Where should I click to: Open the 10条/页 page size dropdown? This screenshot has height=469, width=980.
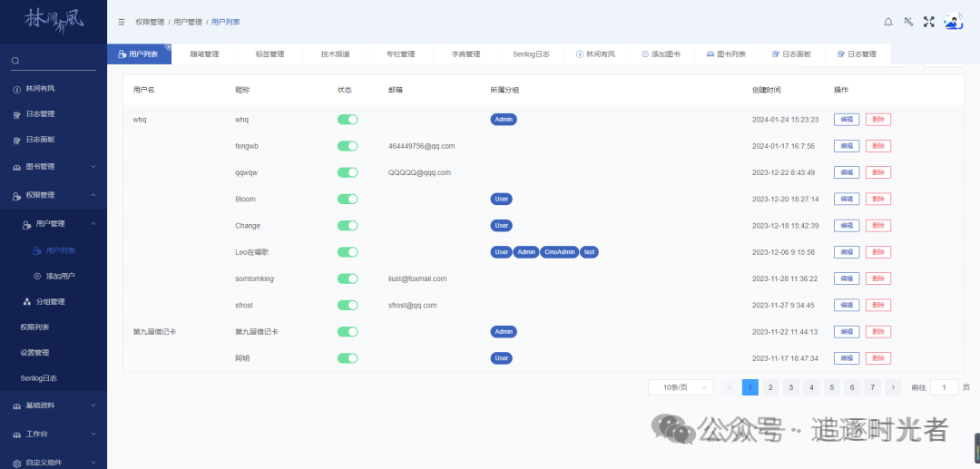tap(681, 388)
